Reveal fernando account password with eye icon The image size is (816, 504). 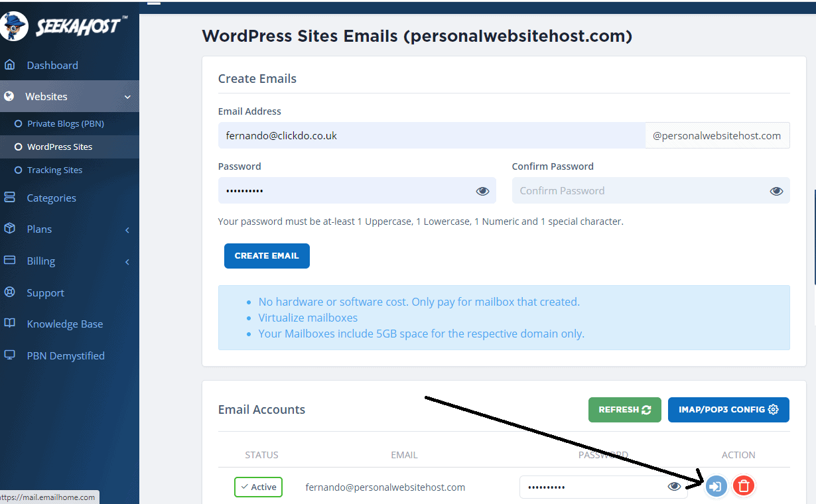pyautogui.click(x=675, y=487)
